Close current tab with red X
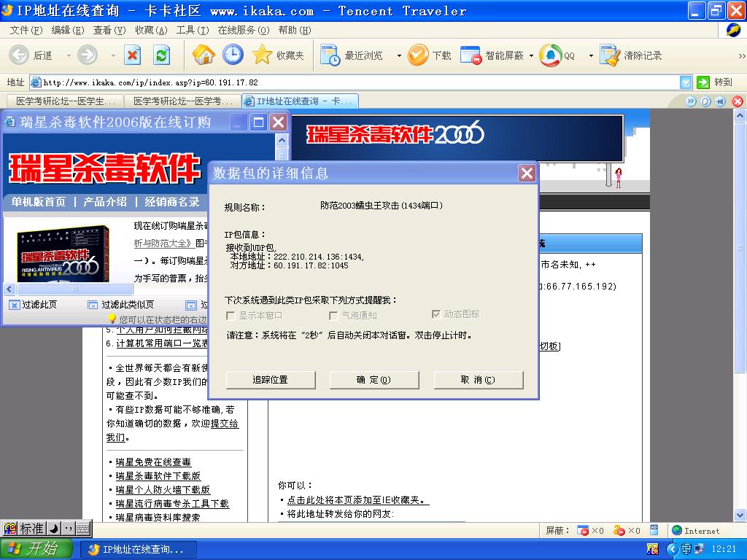 click(738, 101)
